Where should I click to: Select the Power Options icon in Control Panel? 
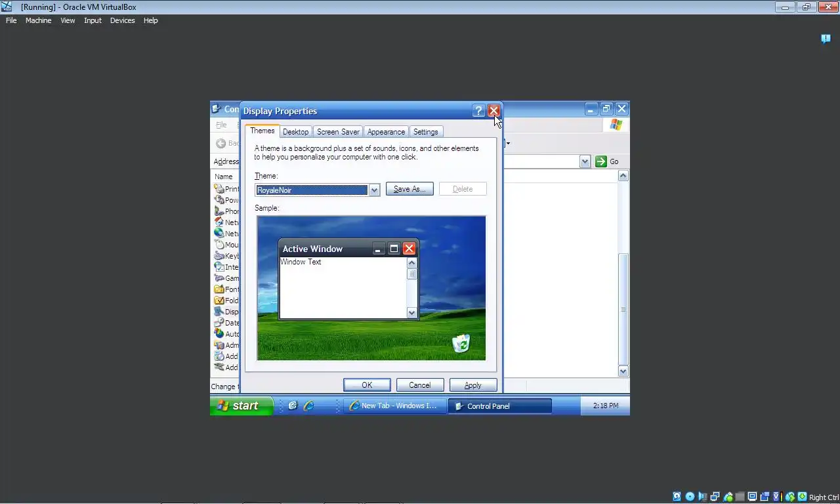[219, 200]
